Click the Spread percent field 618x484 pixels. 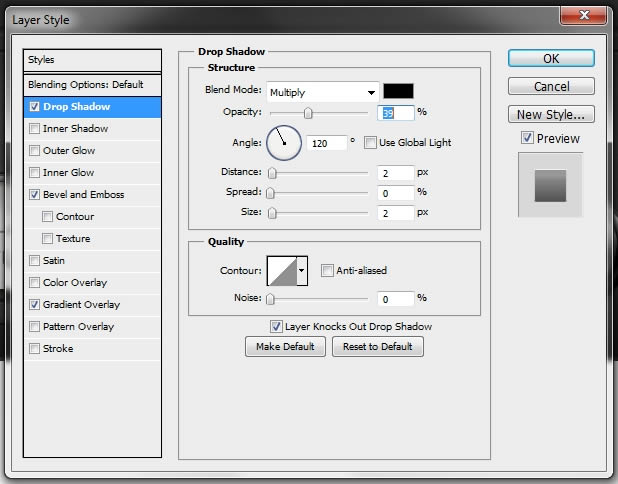pos(396,193)
